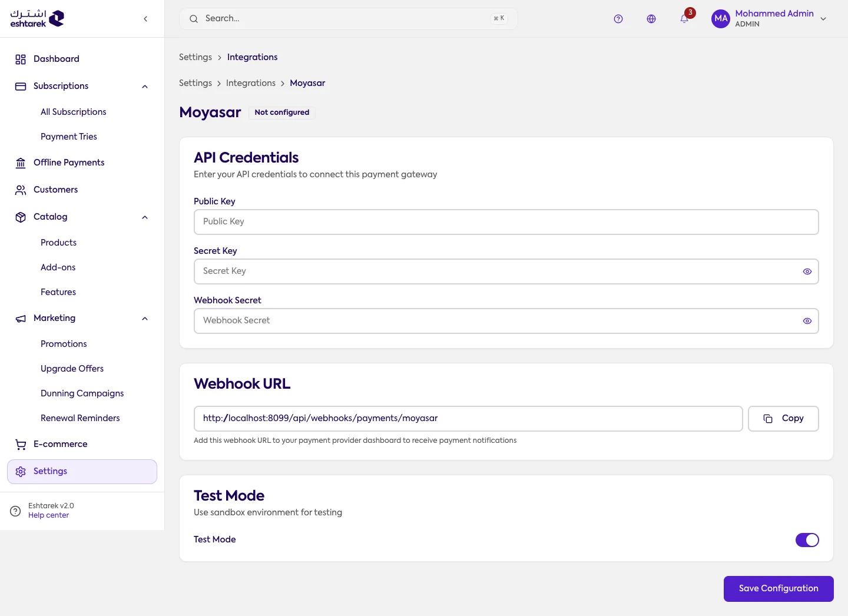Click Settings in top breadcrumb

pos(196,57)
